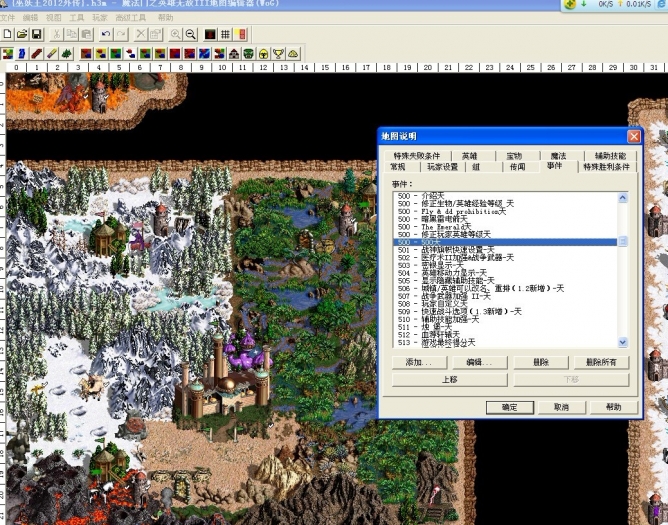
Task: Select the green monster-face object icon
Action: (249, 54)
